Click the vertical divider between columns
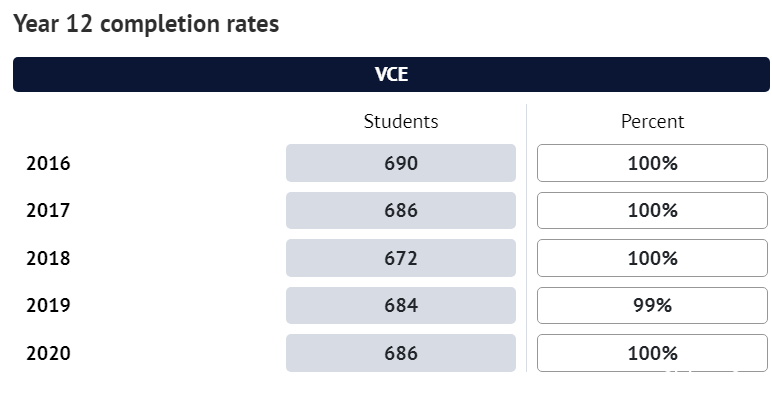This screenshot has width=772, height=393. click(x=526, y=238)
